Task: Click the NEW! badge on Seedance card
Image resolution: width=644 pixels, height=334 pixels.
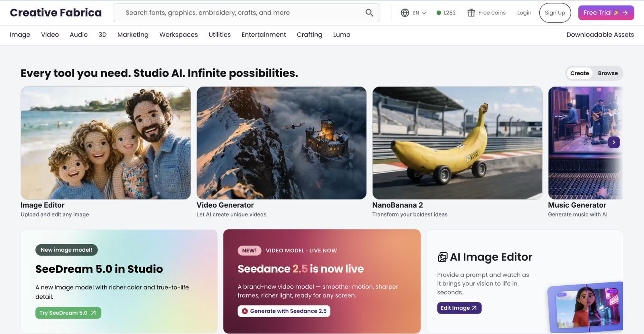Action: coord(250,251)
